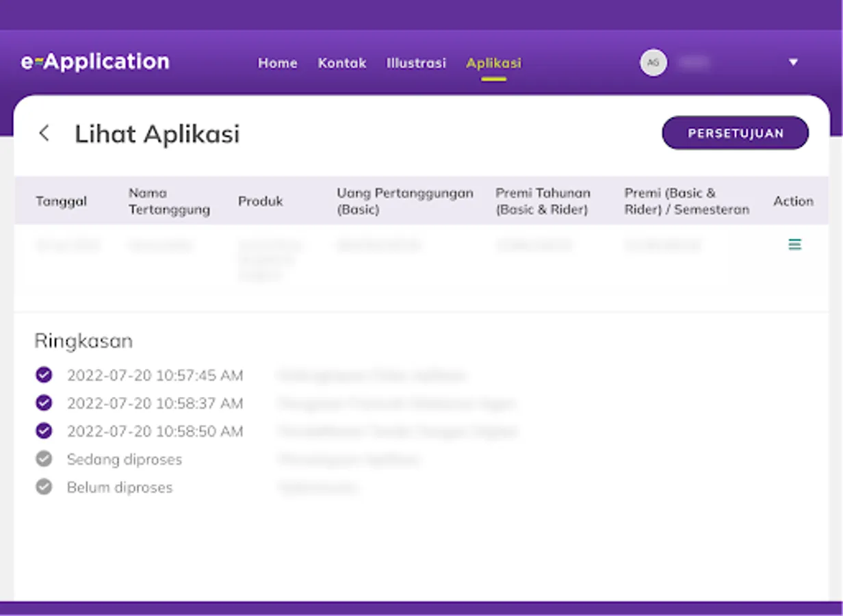This screenshot has height=616, width=843.
Task: Click the Tanggal column header
Action: (x=61, y=201)
